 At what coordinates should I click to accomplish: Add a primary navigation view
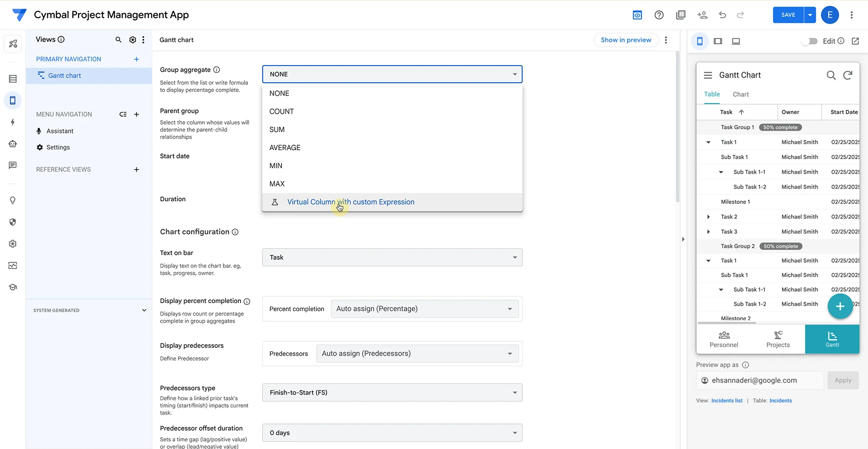(137, 59)
